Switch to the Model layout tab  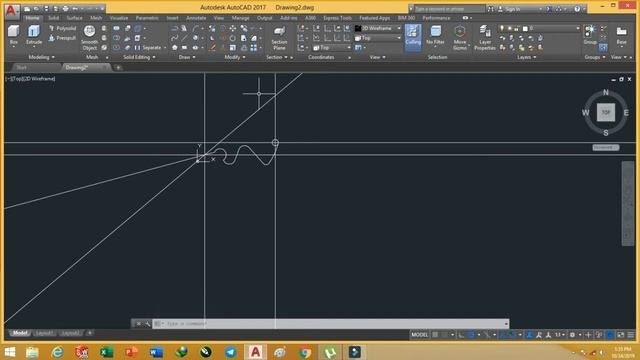coord(20,333)
